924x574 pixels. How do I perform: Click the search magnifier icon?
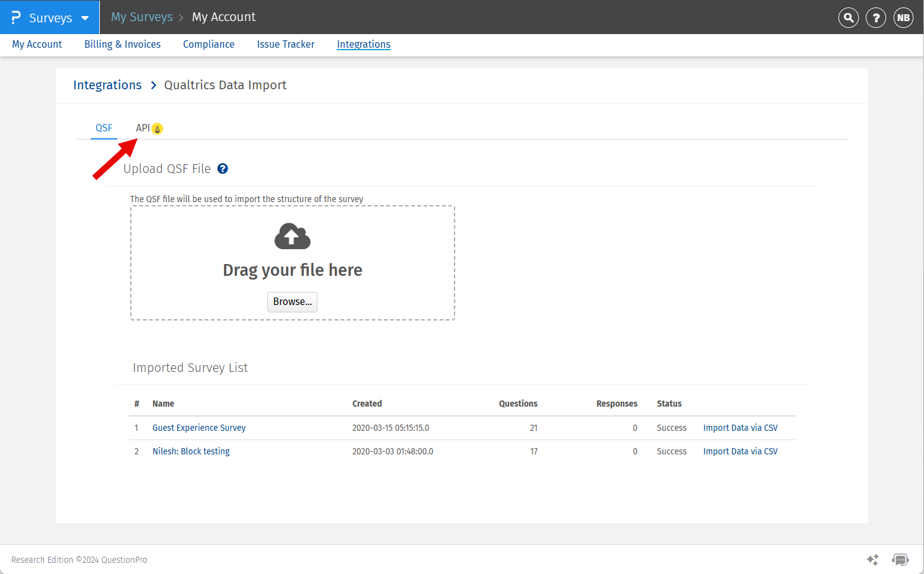click(848, 17)
